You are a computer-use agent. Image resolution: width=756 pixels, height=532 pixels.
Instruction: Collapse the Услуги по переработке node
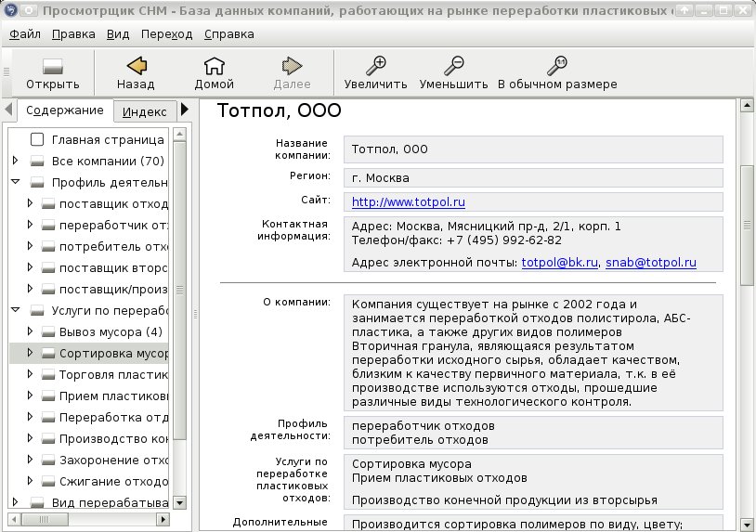click(16, 310)
